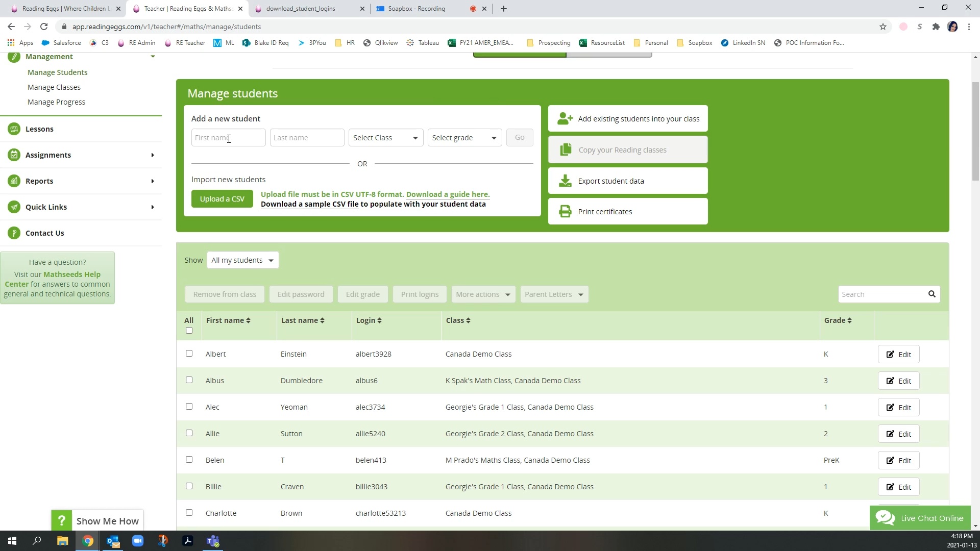
Task: Click the First name input field
Action: (228, 138)
